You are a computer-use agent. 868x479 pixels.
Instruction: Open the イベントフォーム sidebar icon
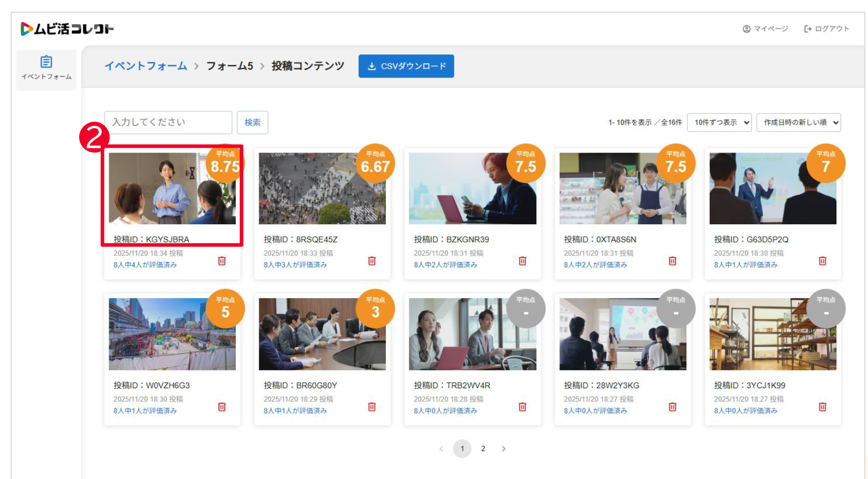click(46, 69)
